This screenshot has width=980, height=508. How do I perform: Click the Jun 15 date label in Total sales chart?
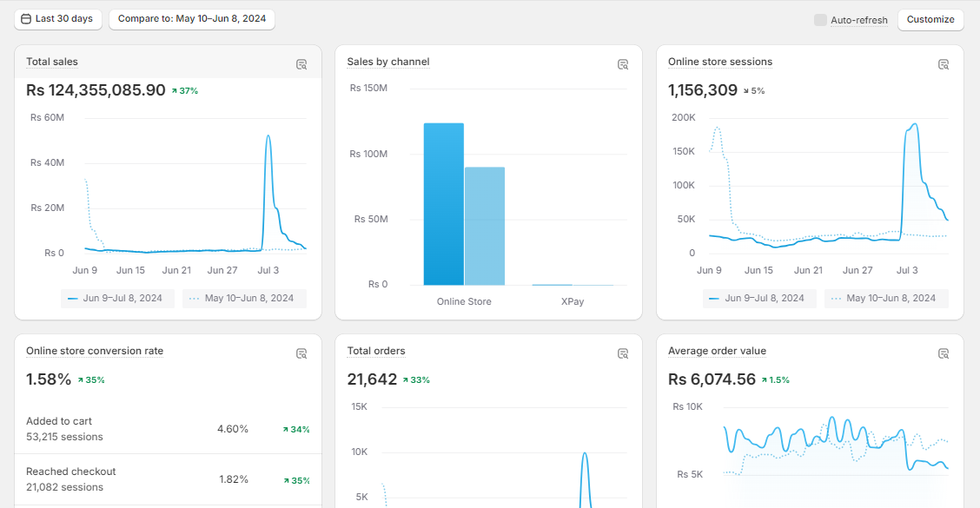pos(130,270)
